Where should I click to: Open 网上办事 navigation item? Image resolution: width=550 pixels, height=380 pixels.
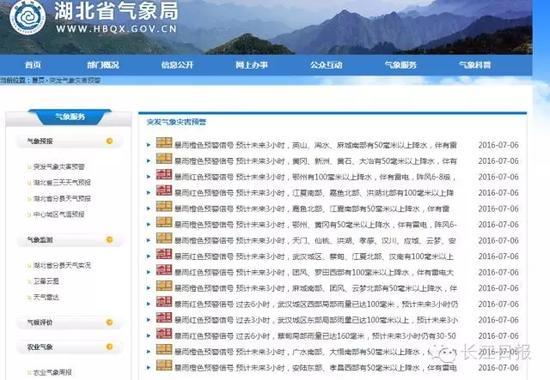pos(251,65)
